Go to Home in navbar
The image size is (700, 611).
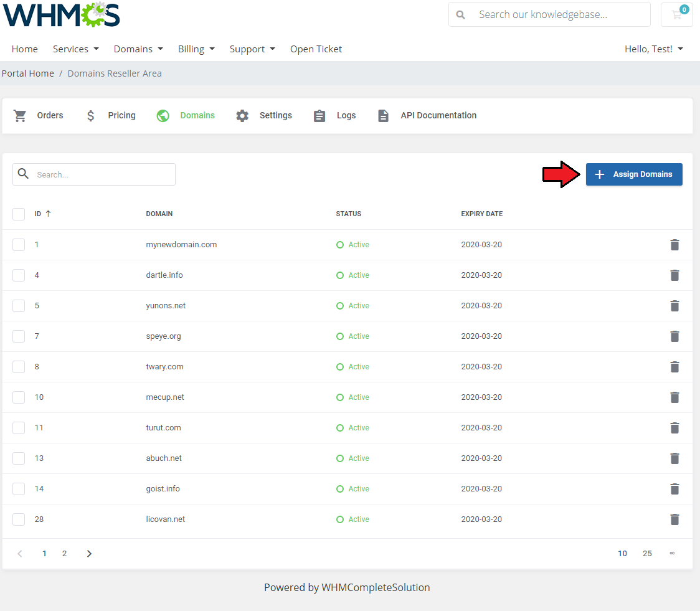[24, 49]
